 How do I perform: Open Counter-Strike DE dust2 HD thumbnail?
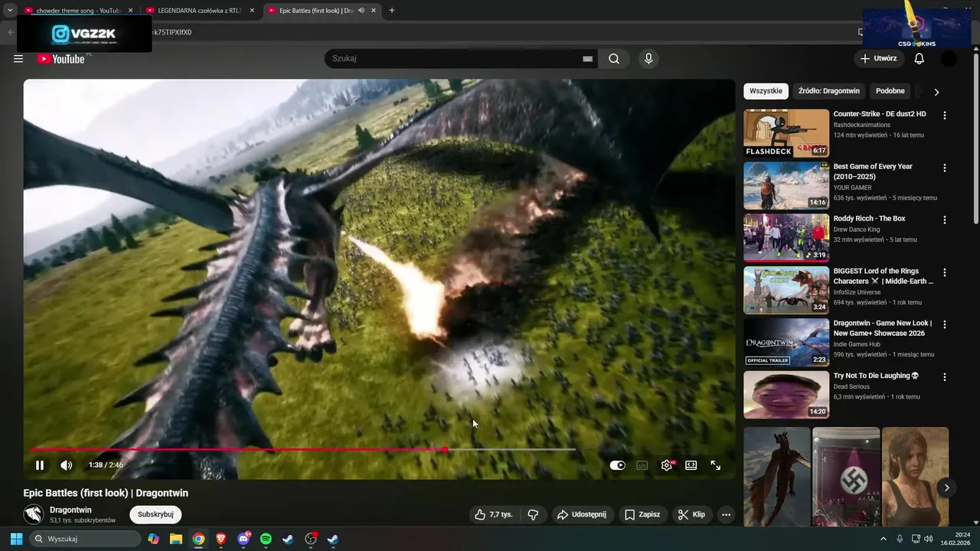(x=786, y=133)
